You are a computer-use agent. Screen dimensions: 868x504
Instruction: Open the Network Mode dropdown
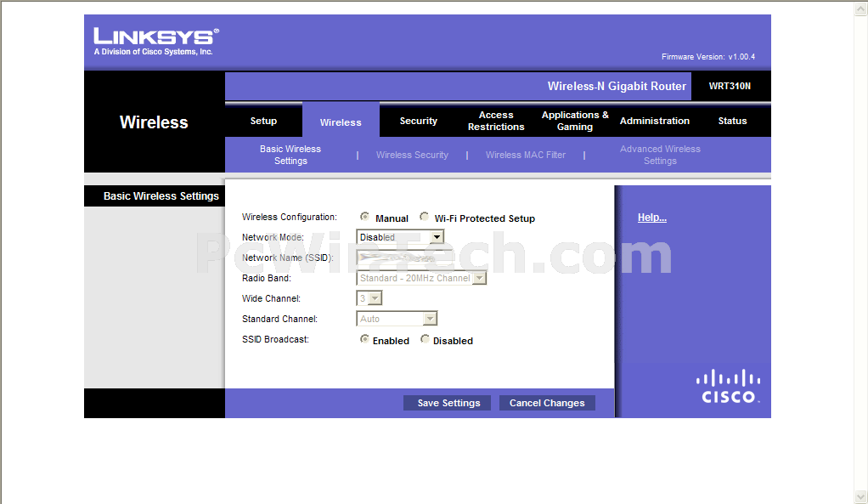pos(400,237)
